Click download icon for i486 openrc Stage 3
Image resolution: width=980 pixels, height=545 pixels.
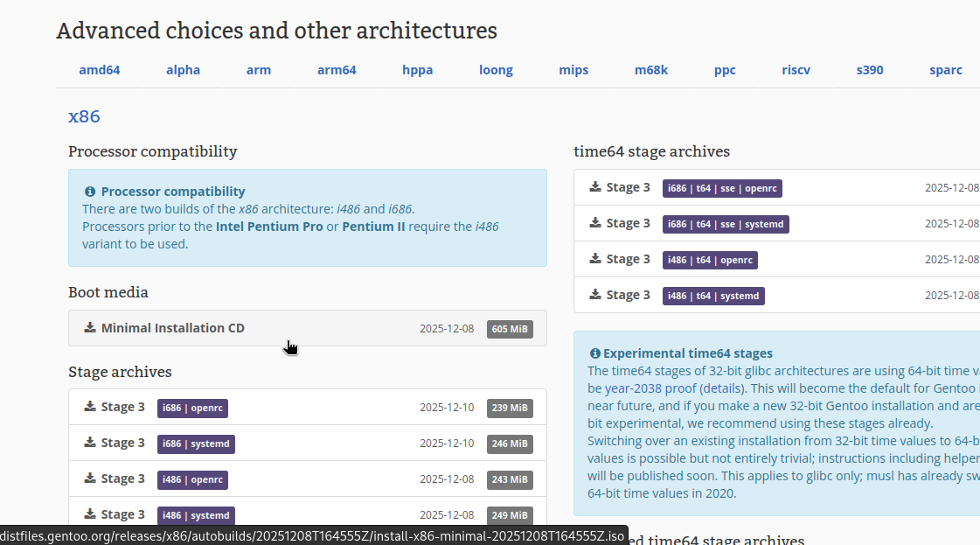pyautogui.click(x=89, y=479)
